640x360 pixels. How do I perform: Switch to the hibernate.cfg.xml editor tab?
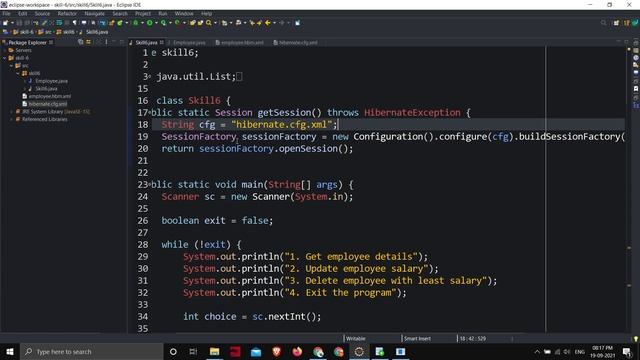point(298,42)
